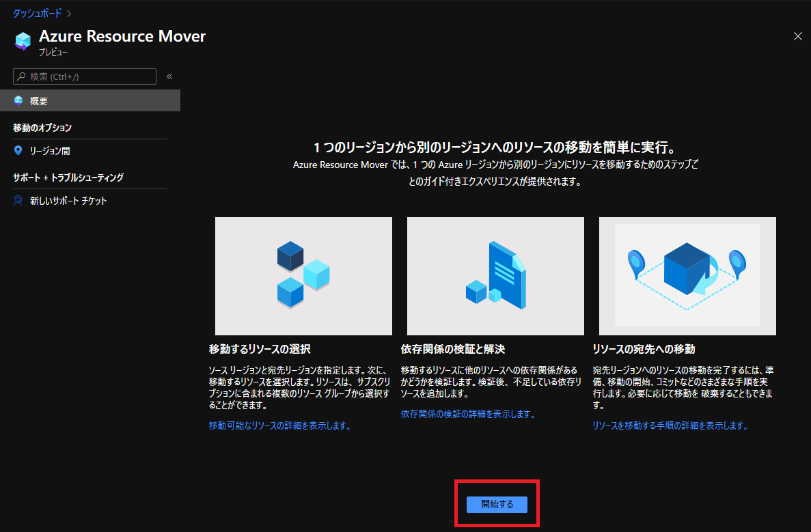This screenshot has width=811, height=532.
Task: Collapse the sidebar with double-chevron
Action: pyautogui.click(x=169, y=76)
